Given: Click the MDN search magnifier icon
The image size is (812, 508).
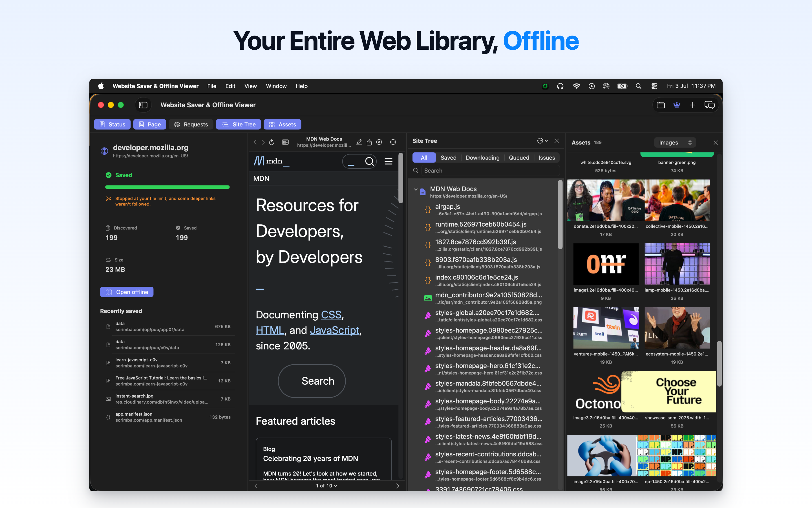Looking at the screenshot, I should (x=369, y=162).
